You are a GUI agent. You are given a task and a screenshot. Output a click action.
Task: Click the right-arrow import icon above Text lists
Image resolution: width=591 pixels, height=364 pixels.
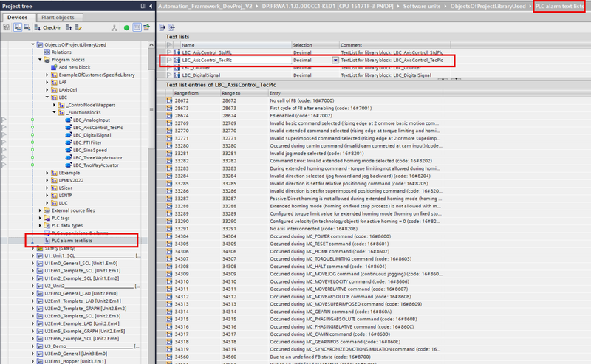pos(162,27)
